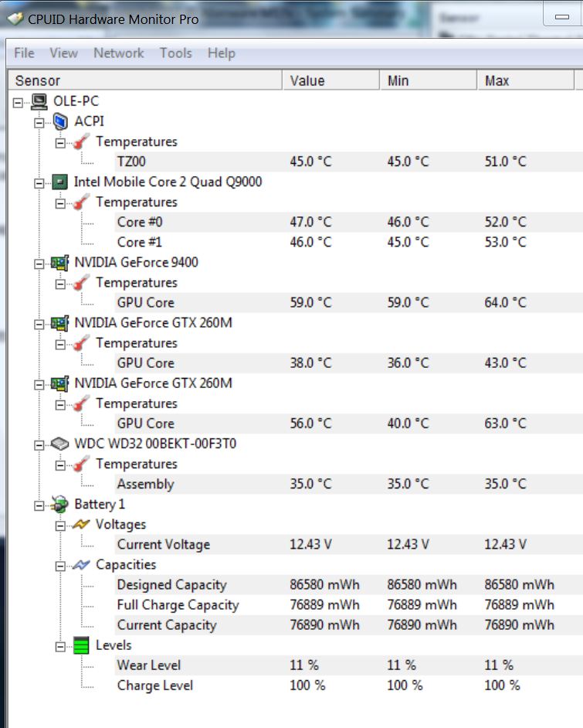This screenshot has width=583, height=728.
Task: Select the TZ00 temperature row
Action: pyautogui.click(x=349, y=162)
